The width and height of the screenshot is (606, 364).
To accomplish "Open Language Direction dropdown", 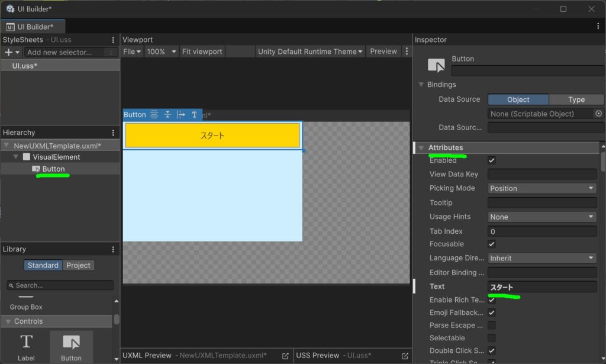I will tap(542, 258).
